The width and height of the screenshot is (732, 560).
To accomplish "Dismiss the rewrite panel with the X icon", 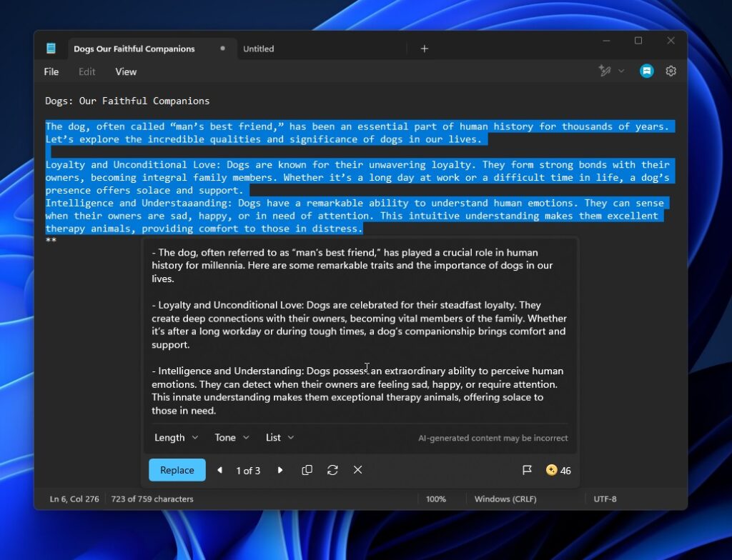I will point(357,470).
